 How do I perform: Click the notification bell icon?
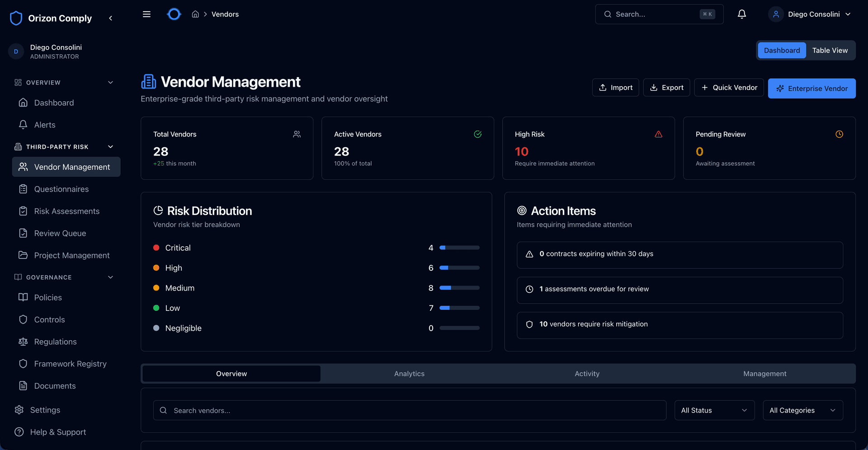[741, 14]
